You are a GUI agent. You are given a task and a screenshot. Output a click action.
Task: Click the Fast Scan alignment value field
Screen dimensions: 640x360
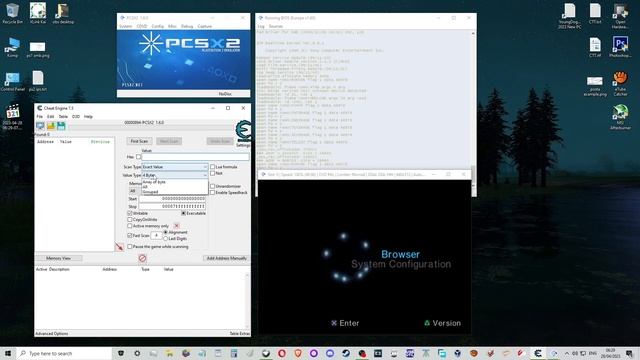(x=156, y=236)
